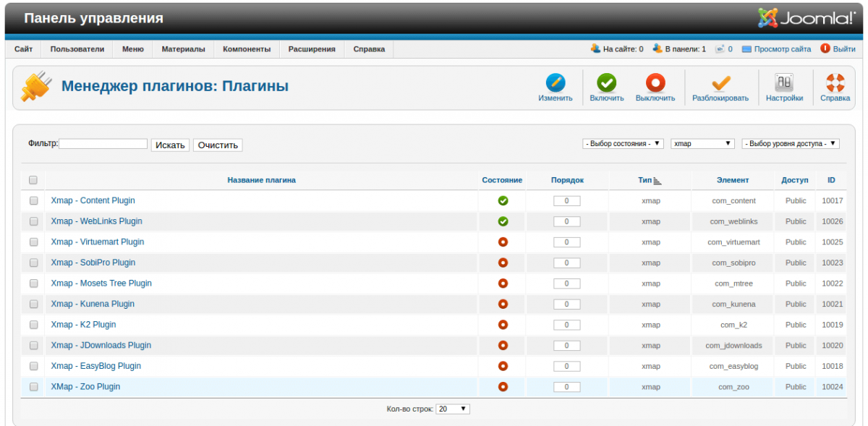Check the box for Xmap - K2 Plugin
The image size is (868, 426).
33,325
